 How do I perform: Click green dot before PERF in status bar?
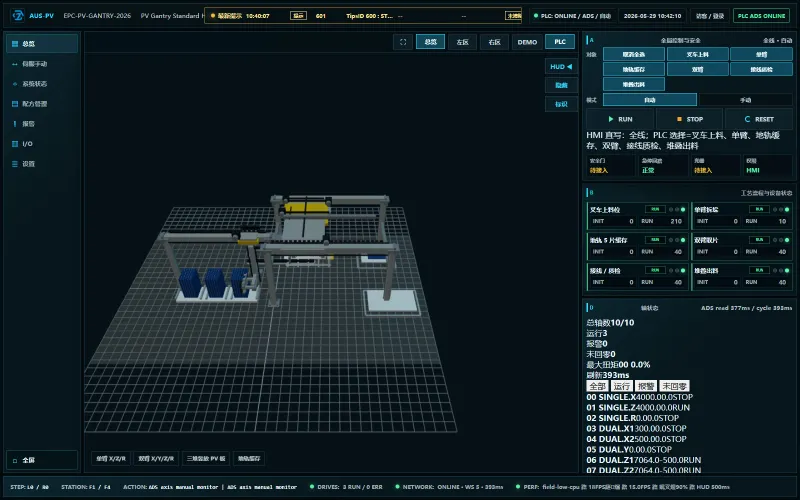(x=518, y=487)
